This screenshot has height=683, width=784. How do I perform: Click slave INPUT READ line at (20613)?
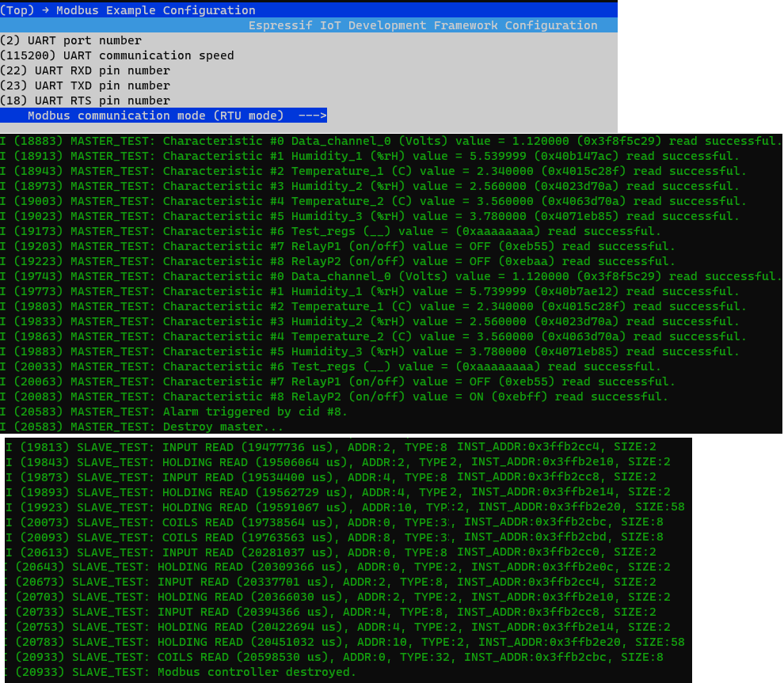click(331, 552)
